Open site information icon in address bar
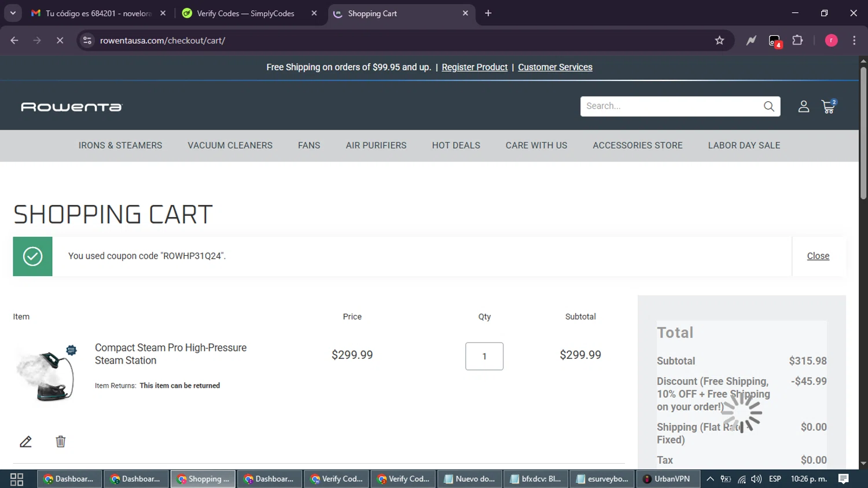 (87, 41)
